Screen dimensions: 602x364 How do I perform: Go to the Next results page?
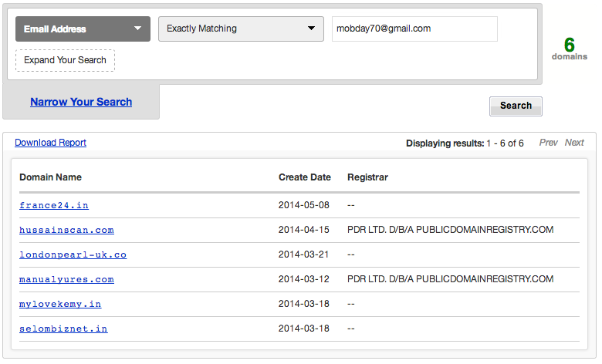574,143
